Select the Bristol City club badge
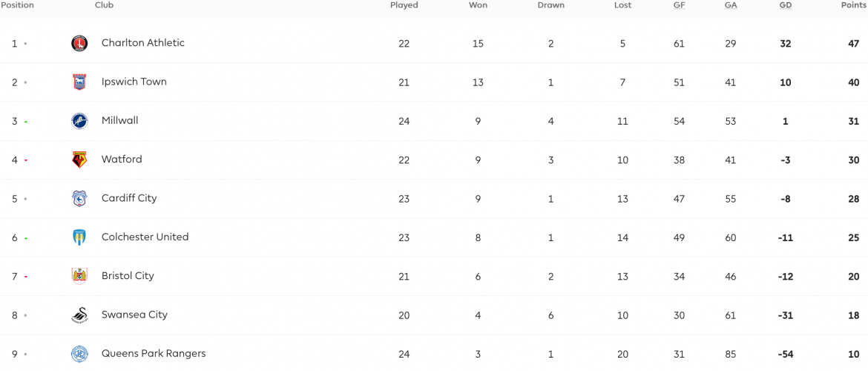868x371 pixels. tap(79, 276)
